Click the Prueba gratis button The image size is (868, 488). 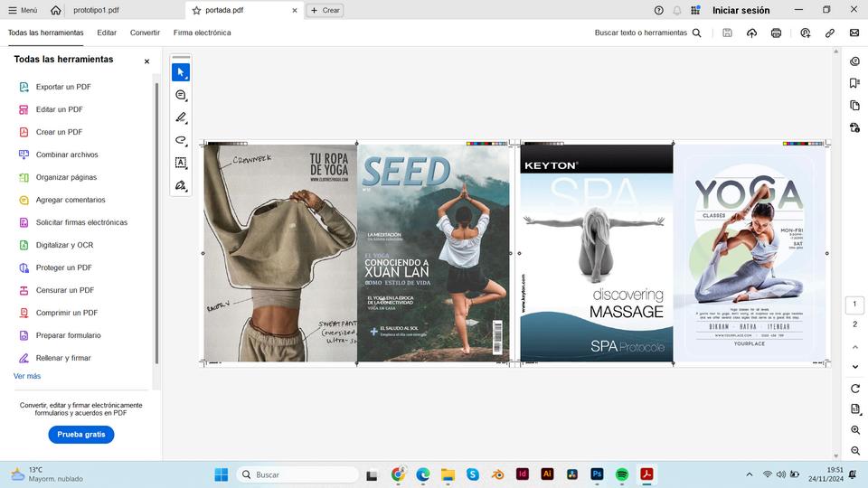(81, 435)
